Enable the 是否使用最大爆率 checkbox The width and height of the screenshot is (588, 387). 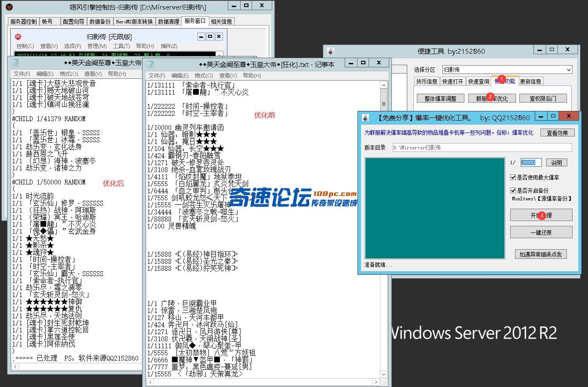point(513,177)
